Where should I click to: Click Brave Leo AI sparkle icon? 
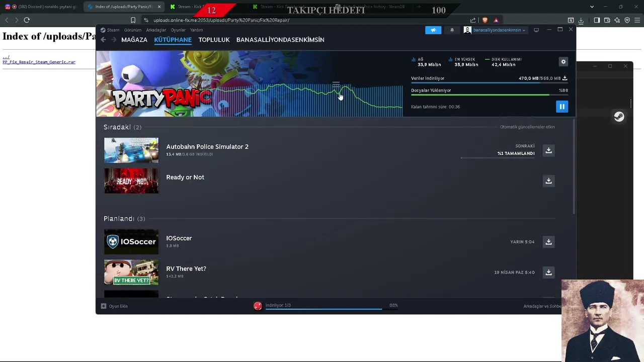pyautogui.click(x=617, y=20)
